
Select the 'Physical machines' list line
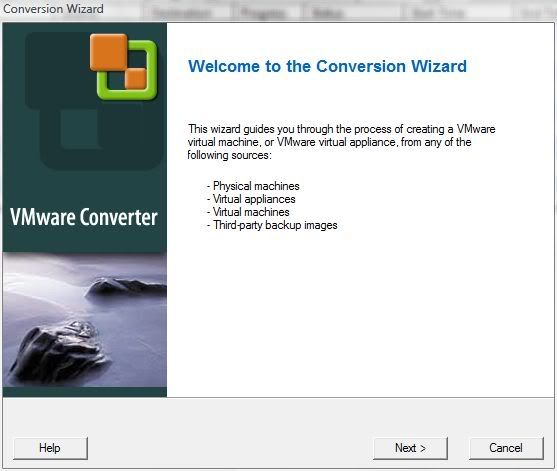click(x=253, y=186)
